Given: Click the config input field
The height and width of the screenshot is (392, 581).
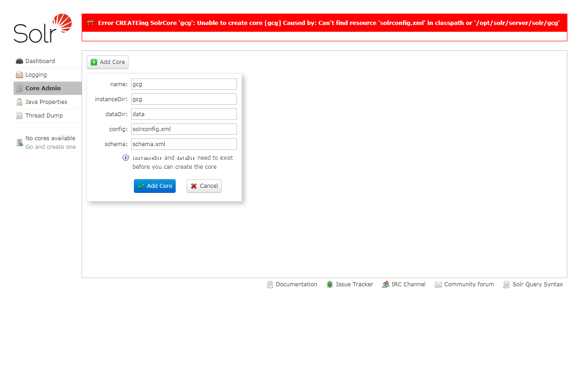Looking at the screenshot, I should [184, 129].
